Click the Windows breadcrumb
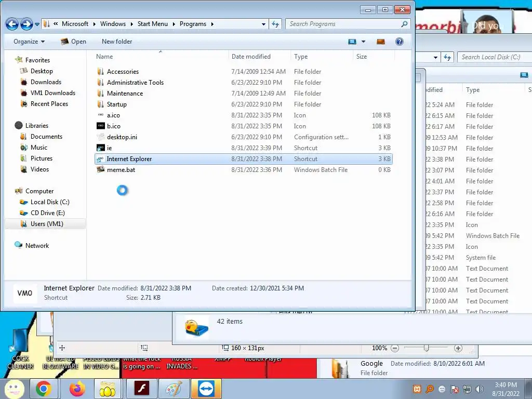 click(x=113, y=24)
